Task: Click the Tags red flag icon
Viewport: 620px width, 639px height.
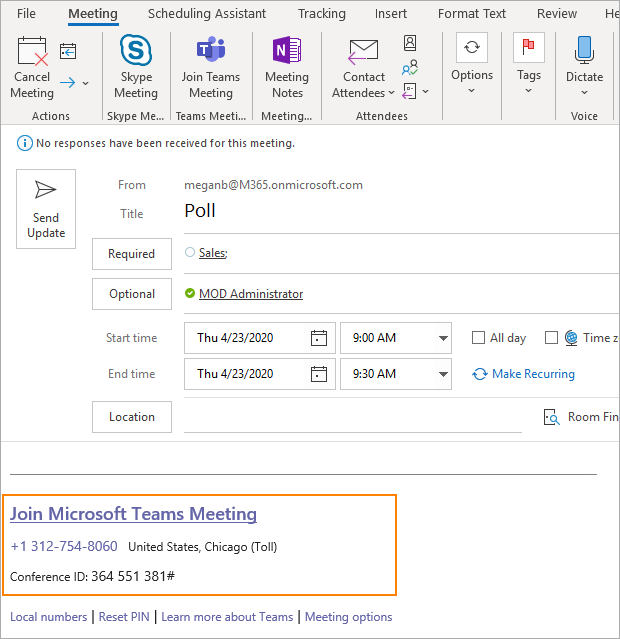Action: point(529,47)
